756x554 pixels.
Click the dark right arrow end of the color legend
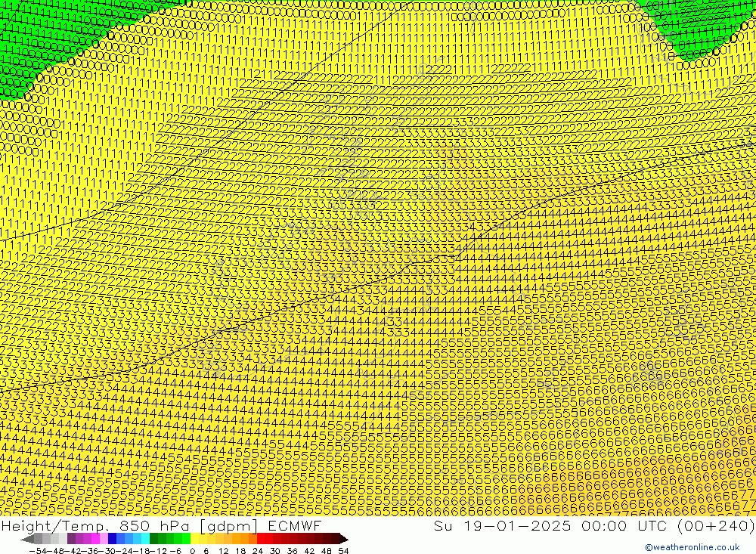coord(344,540)
